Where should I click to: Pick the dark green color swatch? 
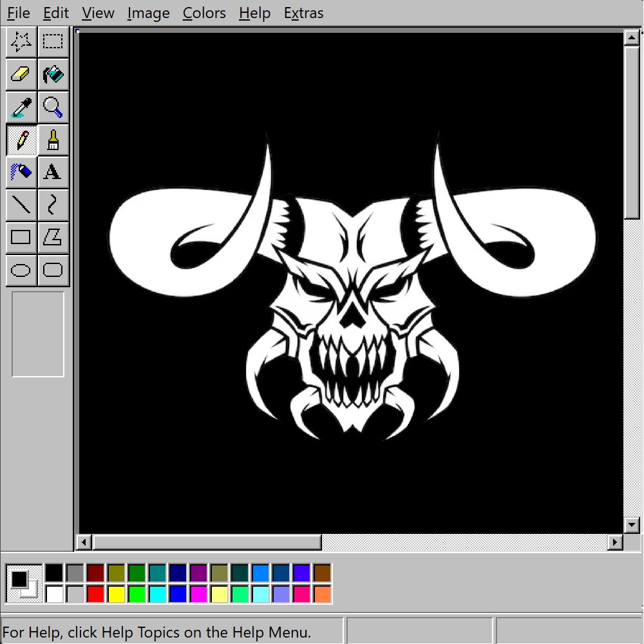click(137, 573)
